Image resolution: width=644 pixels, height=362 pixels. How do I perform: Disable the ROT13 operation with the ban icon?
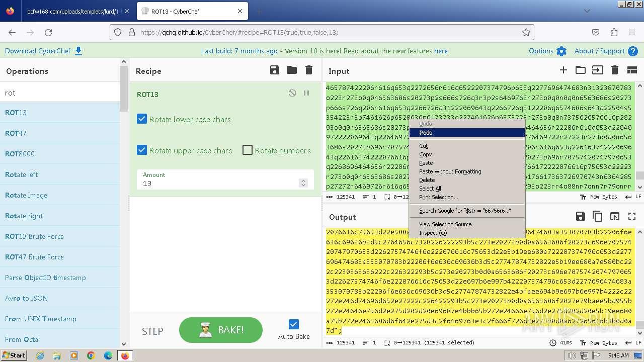[292, 93]
